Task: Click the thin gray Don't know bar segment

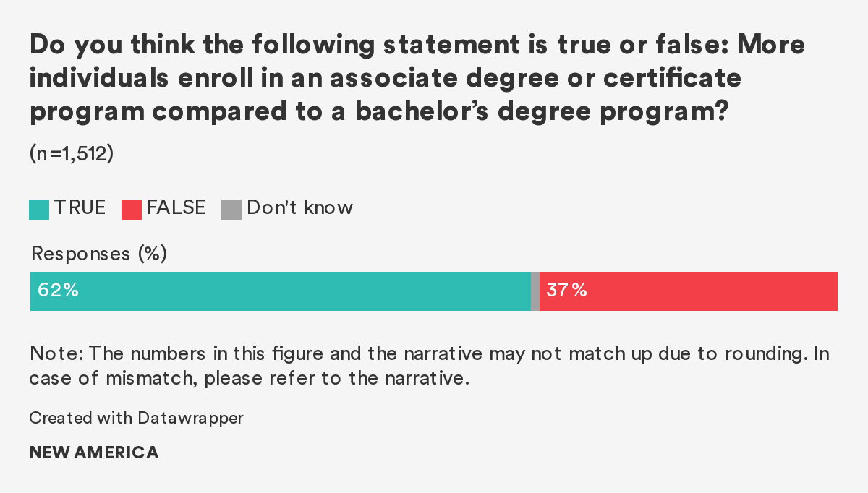Action: [535, 291]
